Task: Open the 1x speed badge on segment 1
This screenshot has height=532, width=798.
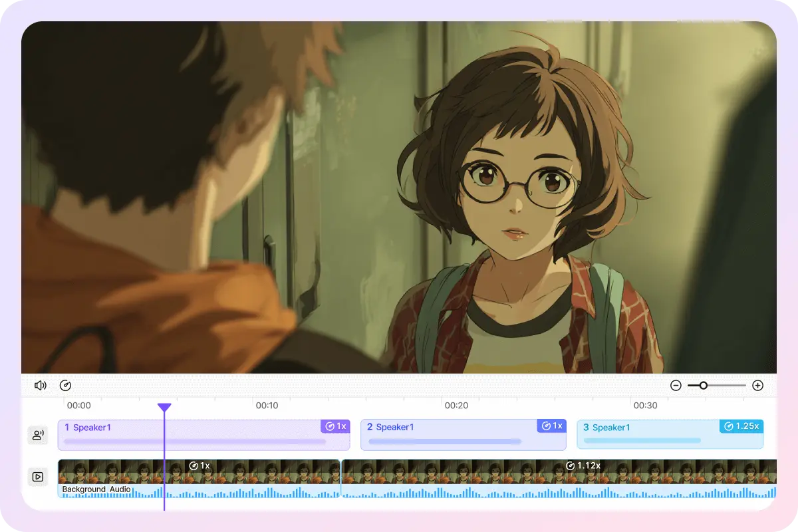Action: tap(335, 426)
